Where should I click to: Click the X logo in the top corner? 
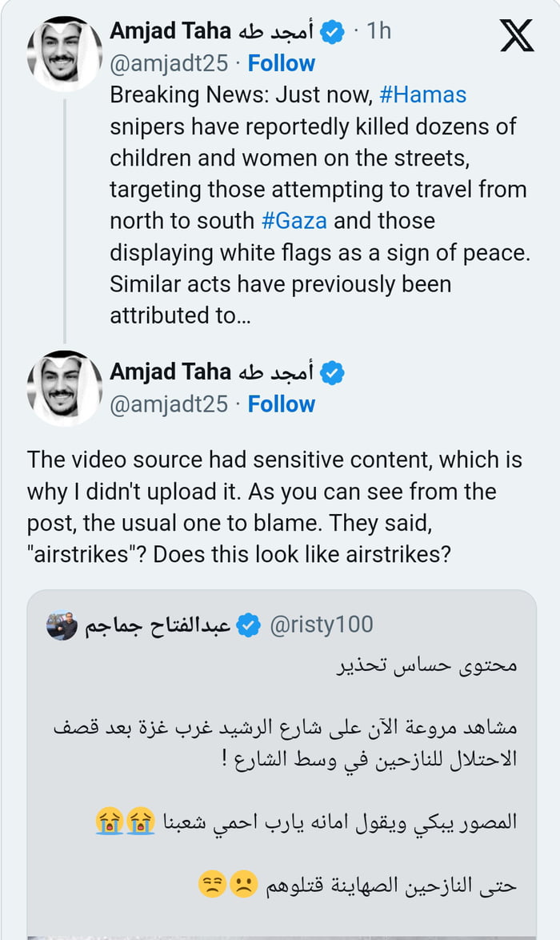point(517,35)
